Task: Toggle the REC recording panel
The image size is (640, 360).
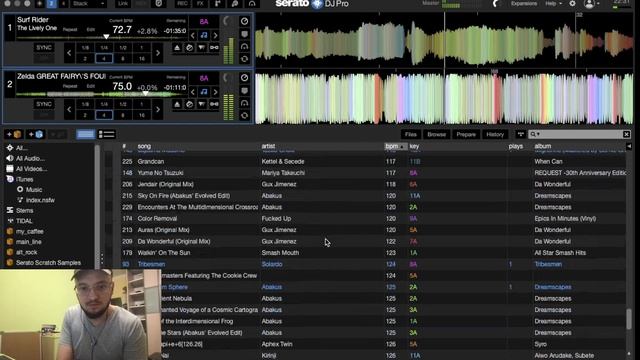Action: pos(182,4)
